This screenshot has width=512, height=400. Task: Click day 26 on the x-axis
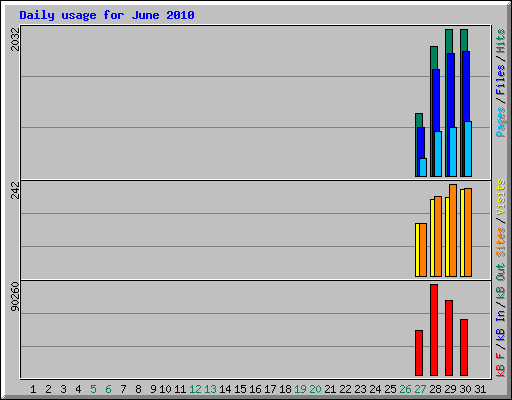click(405, 389)
